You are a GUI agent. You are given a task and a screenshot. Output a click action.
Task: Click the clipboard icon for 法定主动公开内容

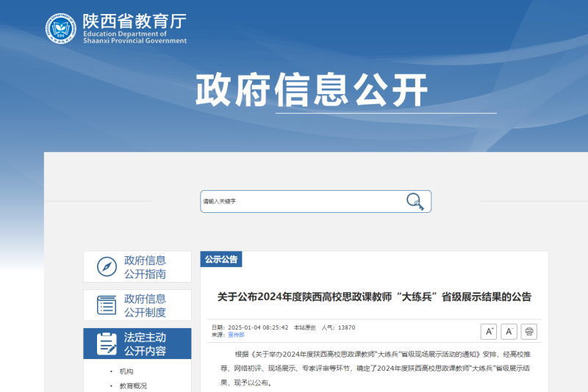tap(107, 344)
